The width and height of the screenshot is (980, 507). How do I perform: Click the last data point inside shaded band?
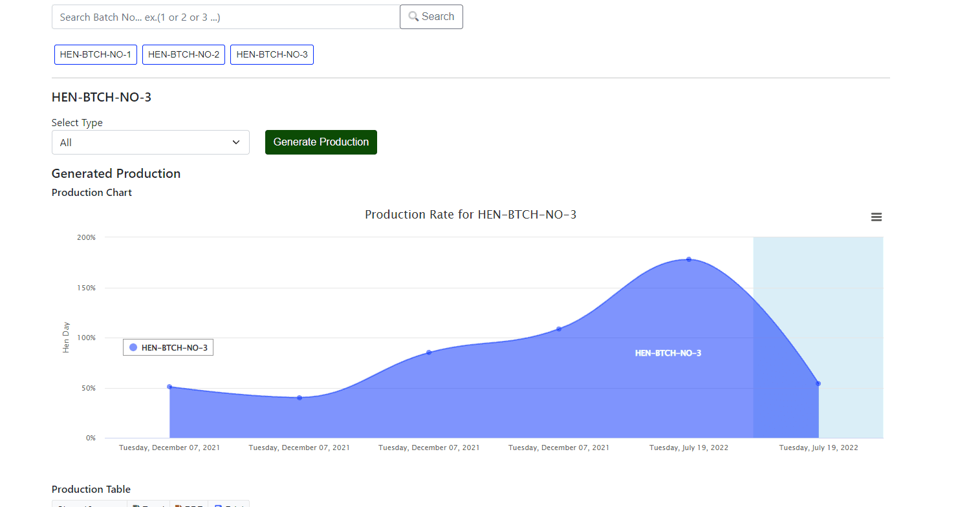pyautogui.click(x=818, y=383)
